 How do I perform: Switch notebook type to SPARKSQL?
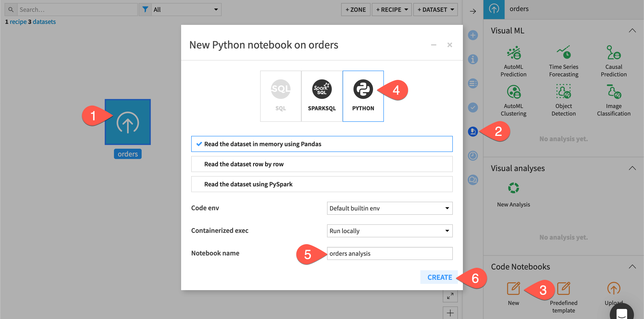321,95
